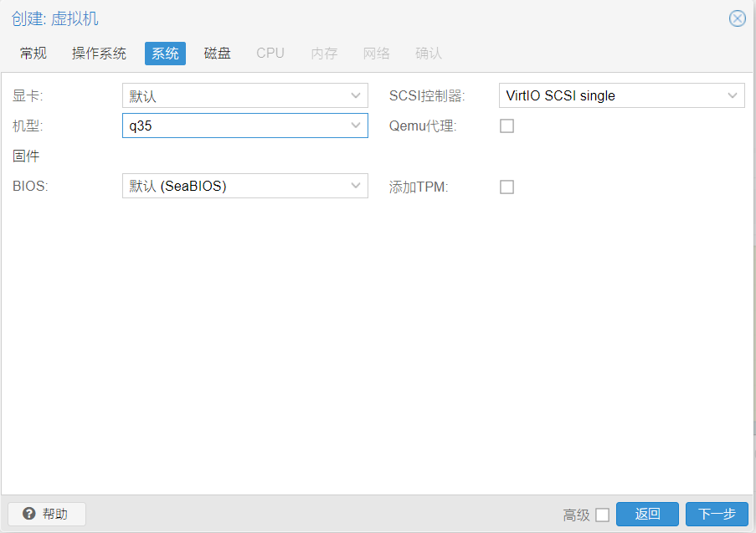The image size is (756, 533).
Task: Click the VirtIO SCSI single field
Action: pos(609,96)
